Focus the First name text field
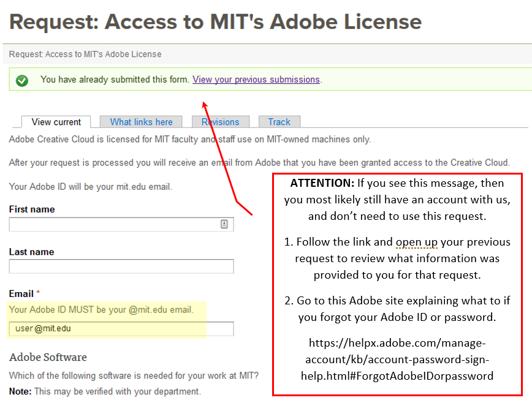Screen dimensions: 532x403 click(113, 225)
